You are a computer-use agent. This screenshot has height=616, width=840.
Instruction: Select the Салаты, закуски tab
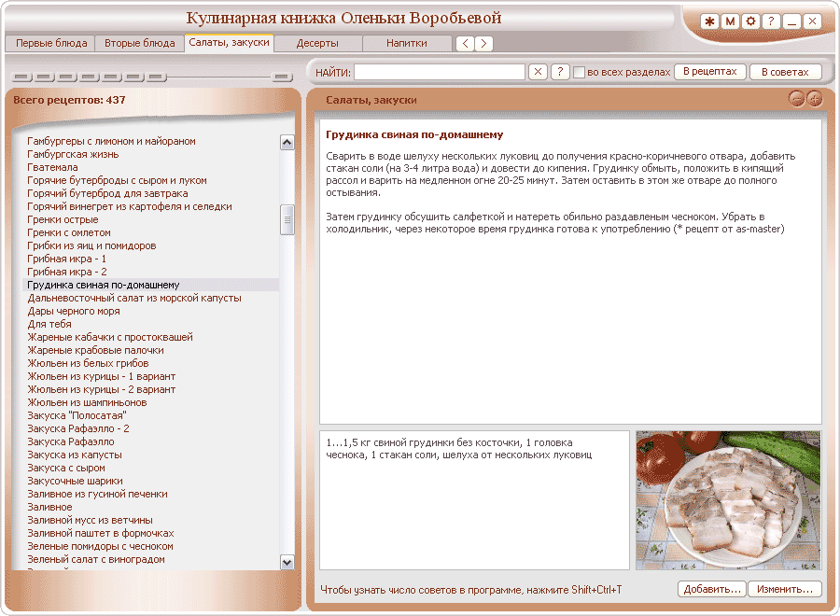click(229, 43)
